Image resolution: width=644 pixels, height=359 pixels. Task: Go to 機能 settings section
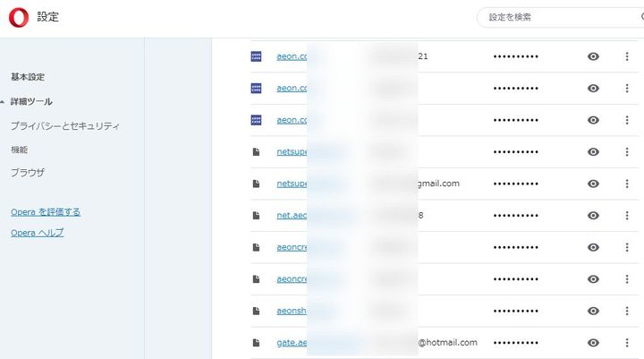point(20,150)
